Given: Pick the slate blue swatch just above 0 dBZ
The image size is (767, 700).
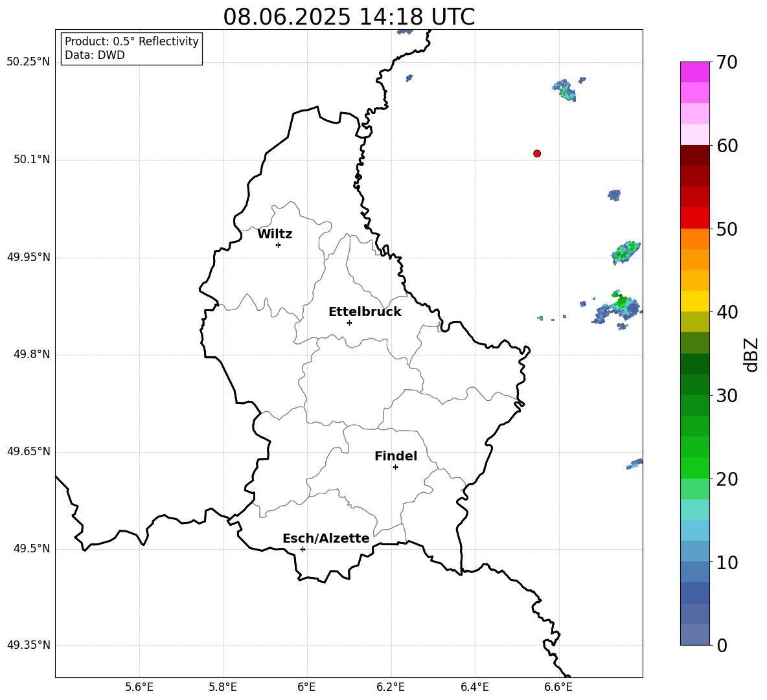Looking at the screenshot, I should pos(694,635).
